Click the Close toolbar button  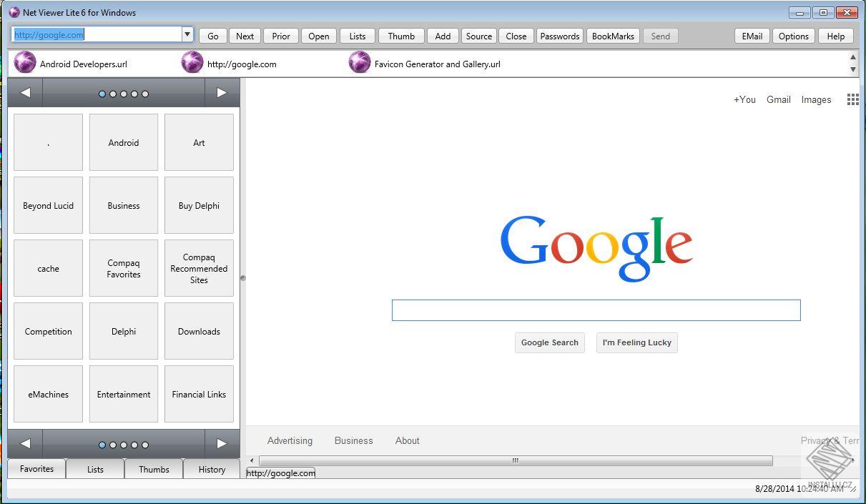pyautogui.click(x=516, y=36)
